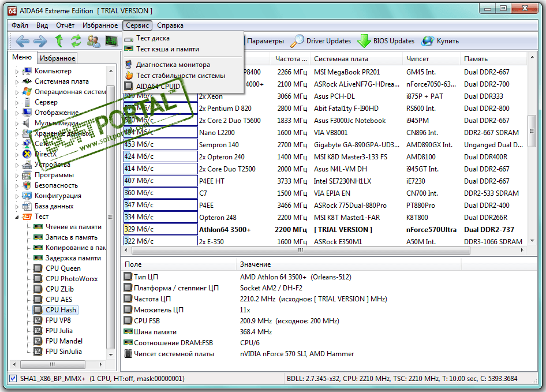Open Driver Updates magnifier icon
546x392 pixels.
(x=297, y=41)
